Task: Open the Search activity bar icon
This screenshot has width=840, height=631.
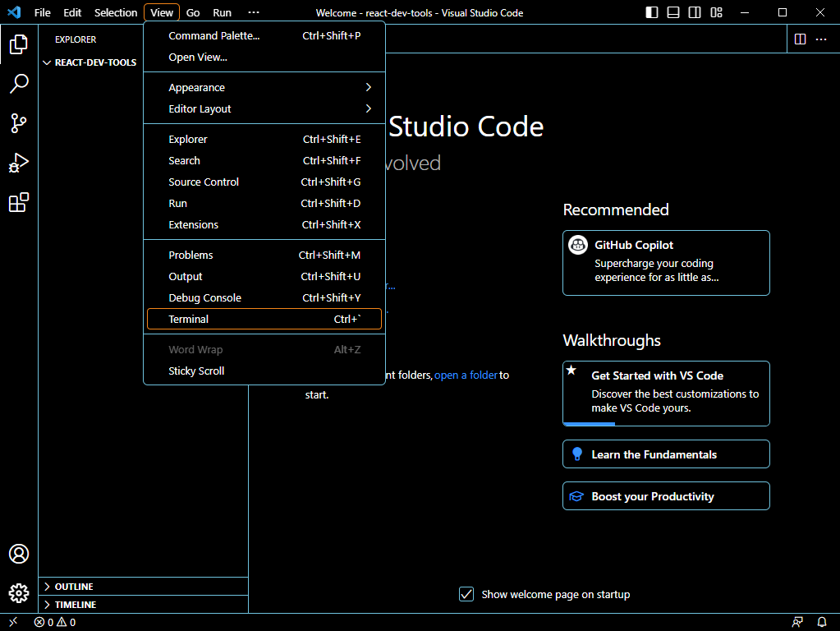Action: pos(19,84)
